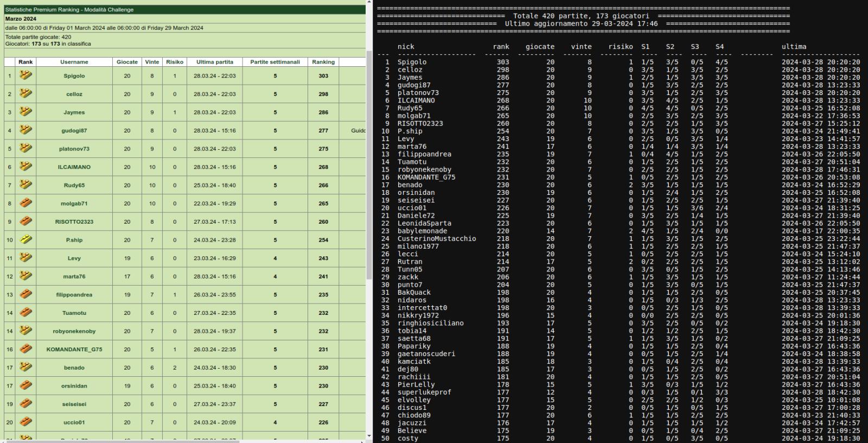Click 'ultima' header in terminal listing
The width and height of the screenshot is (868, 443).
click(794, 47)
